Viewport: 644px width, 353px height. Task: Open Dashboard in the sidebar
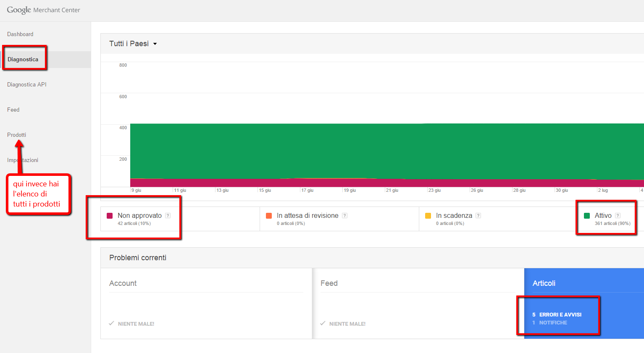tap(20, 34)
